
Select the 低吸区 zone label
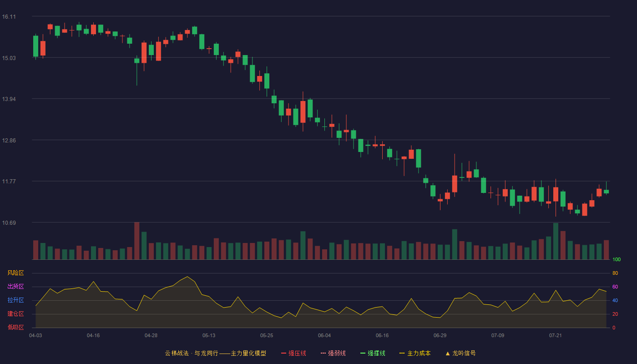click(16, 328)
